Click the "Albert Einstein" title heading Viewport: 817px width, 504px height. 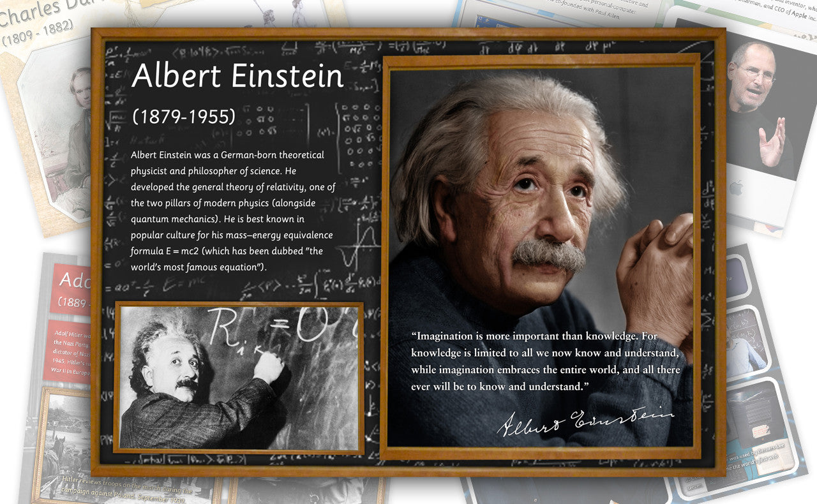(237, 77)
